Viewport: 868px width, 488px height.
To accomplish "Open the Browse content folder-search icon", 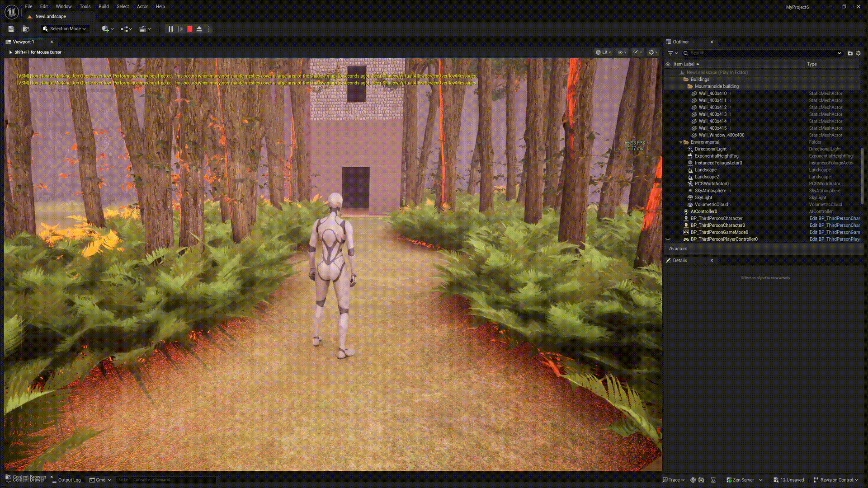I will (x=26, y=29).
